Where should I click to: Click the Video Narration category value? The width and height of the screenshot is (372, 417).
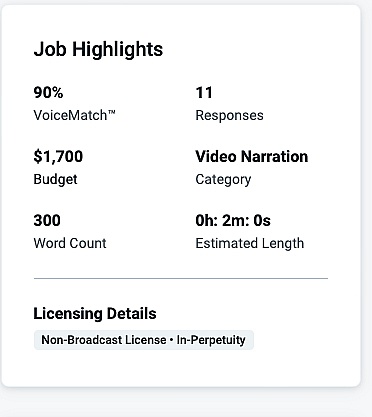click(252, 156)
